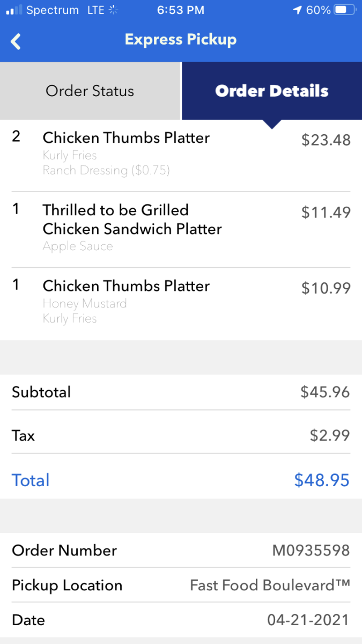This screenshot has height=644, width=362.
Task: Tap the location services arrow icon
Action: pyautogui.click(x=298, y=10)
